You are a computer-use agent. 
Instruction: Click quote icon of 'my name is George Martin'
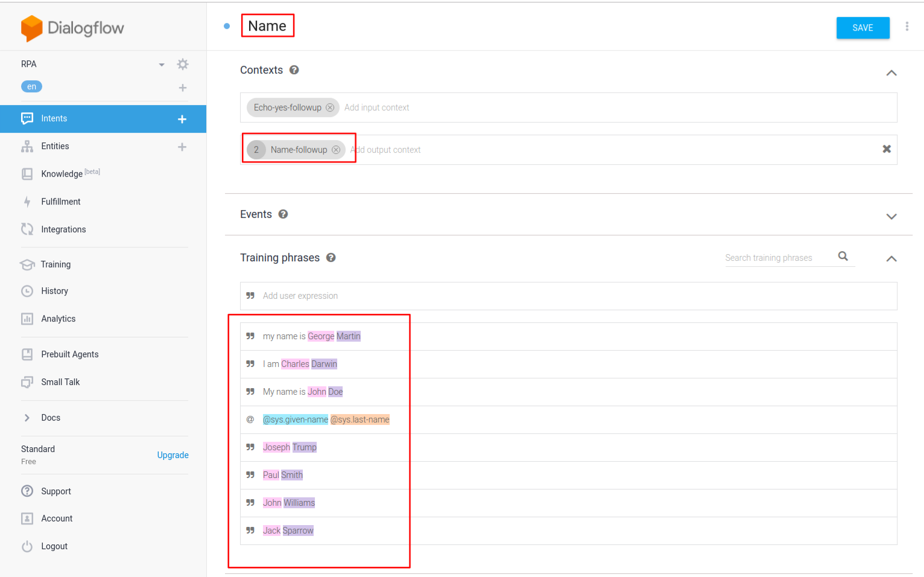[x=250, y=336]
